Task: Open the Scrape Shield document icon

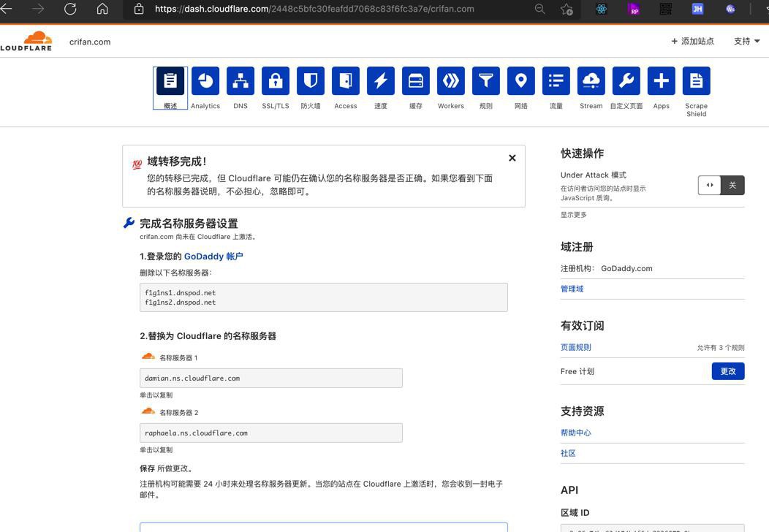Action: (697, 81)
